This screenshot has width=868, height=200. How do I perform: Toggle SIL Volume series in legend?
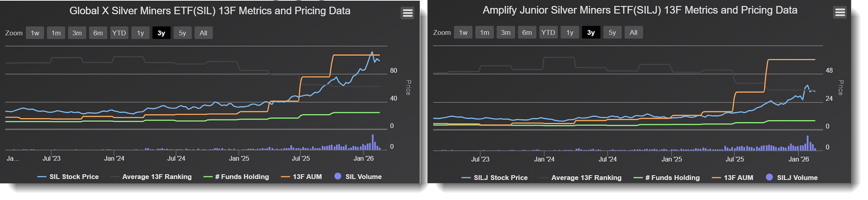[x=358, y=177]
